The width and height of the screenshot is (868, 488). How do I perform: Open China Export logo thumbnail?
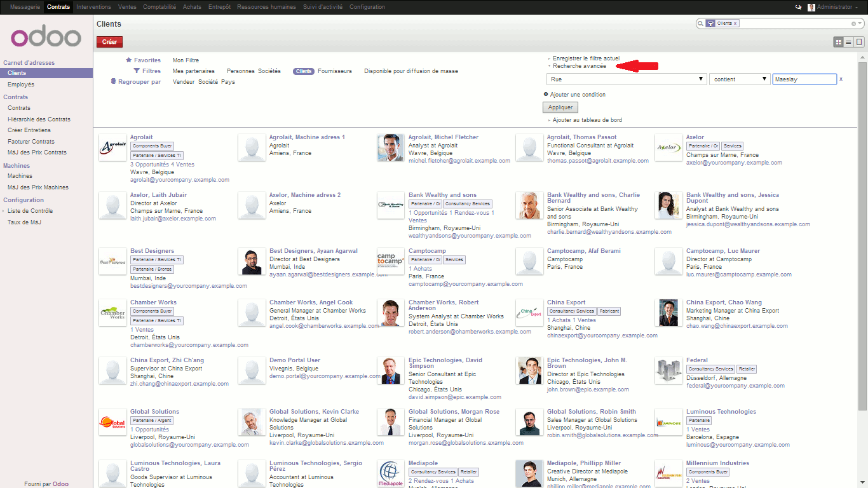(529, 313)
